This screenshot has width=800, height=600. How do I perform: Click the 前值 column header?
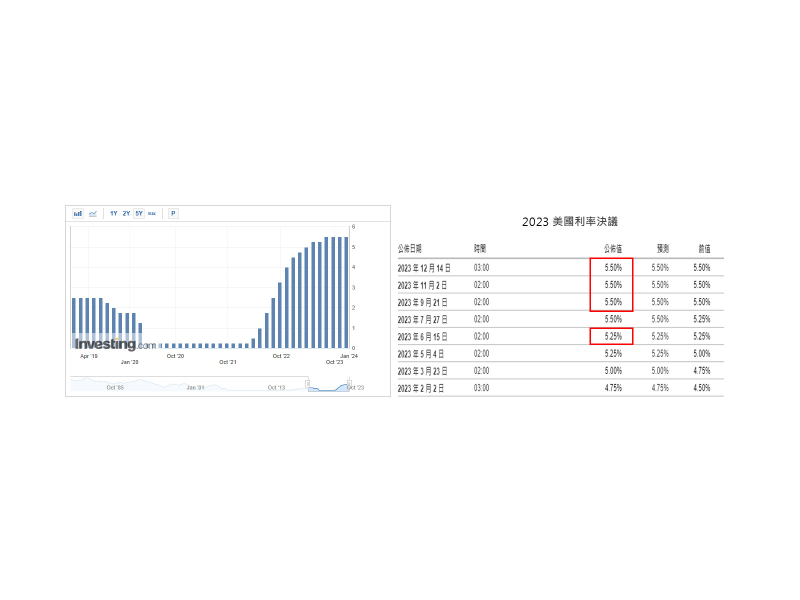[x=704, y=248]
